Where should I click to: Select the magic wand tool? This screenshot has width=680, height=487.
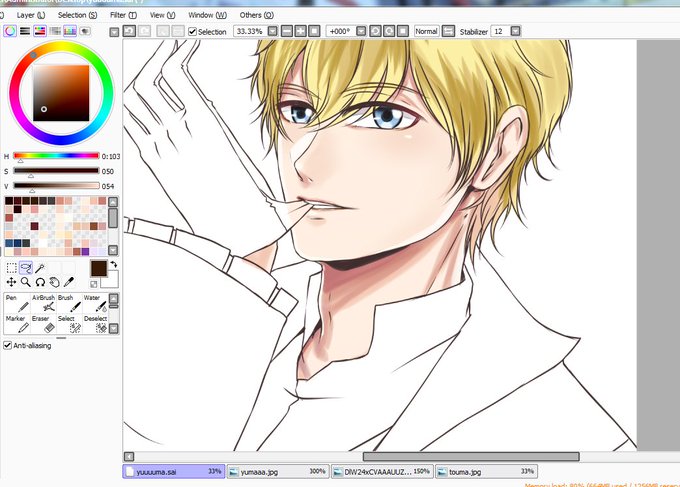(x=40, y=268)
